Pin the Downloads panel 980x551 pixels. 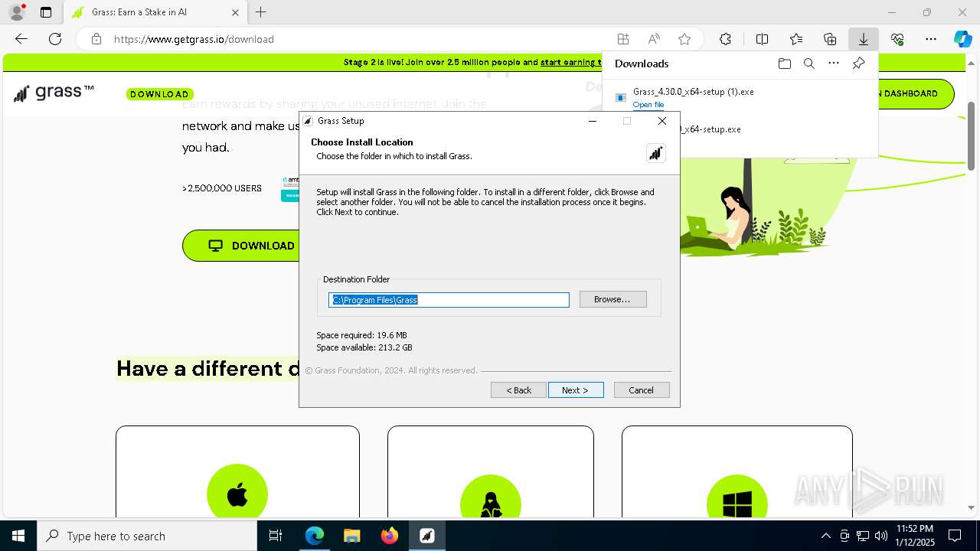point(858,64)
